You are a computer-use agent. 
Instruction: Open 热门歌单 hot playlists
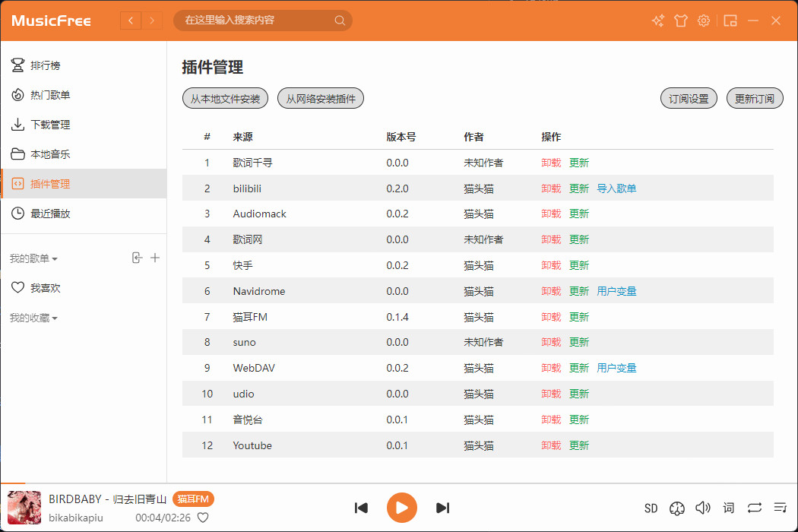tap(84, 95)
